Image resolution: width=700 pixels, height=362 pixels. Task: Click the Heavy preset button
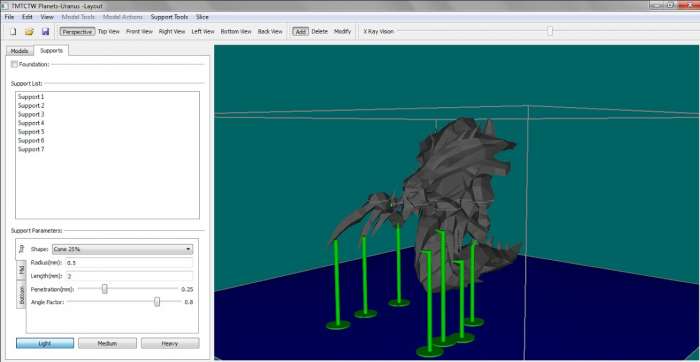point(170,343)
